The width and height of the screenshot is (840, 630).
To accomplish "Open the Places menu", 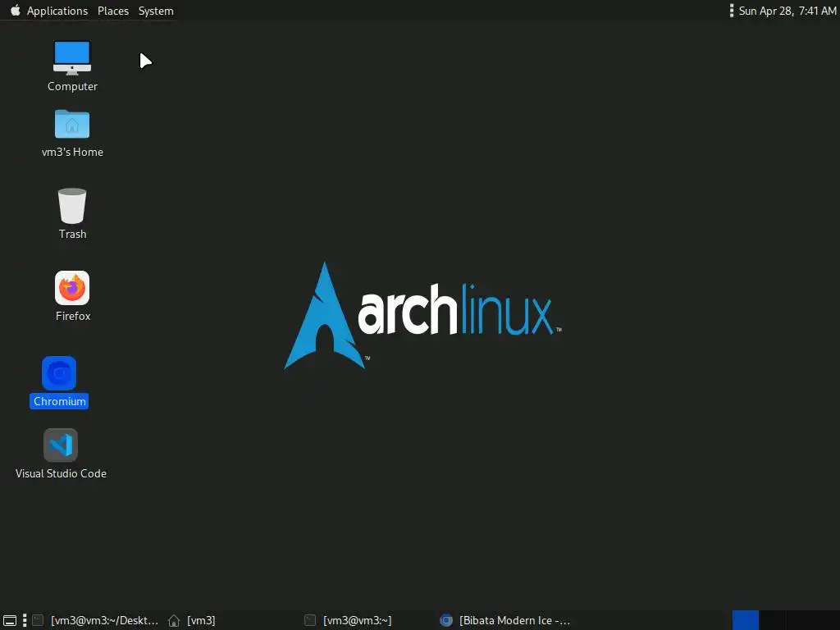I will coord(113,11).
